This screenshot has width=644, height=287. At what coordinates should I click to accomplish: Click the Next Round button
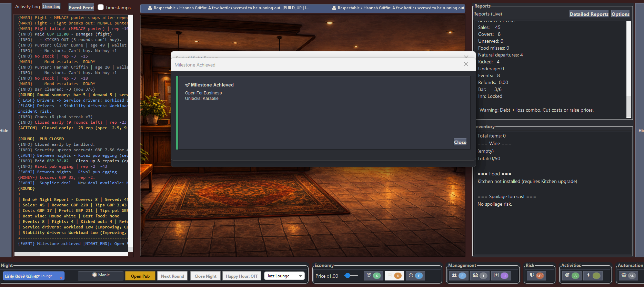(x=172, y=276)
